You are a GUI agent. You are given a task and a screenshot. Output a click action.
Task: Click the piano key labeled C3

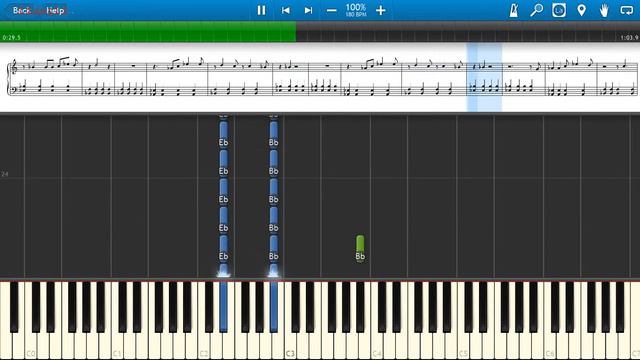pos(290,321)
